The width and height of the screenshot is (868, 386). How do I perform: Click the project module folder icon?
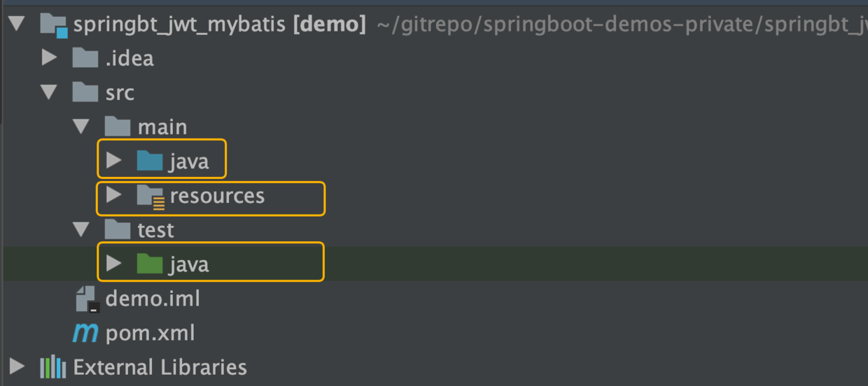tap(53, 25)
